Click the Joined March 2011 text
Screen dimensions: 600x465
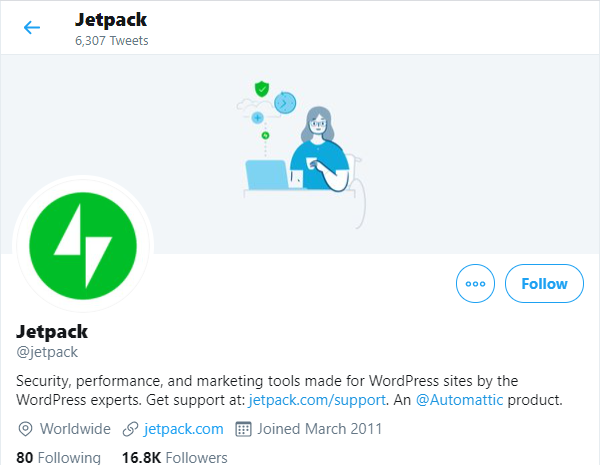coord(319,429)
